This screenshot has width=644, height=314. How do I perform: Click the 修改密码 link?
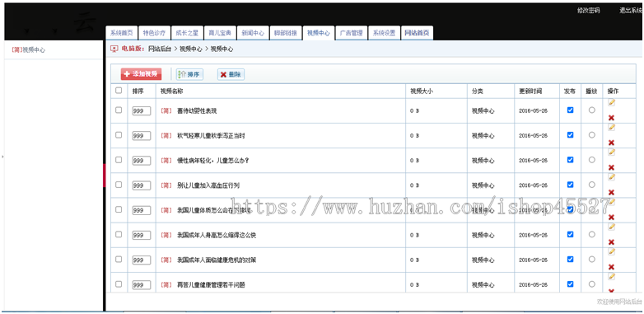588,11
